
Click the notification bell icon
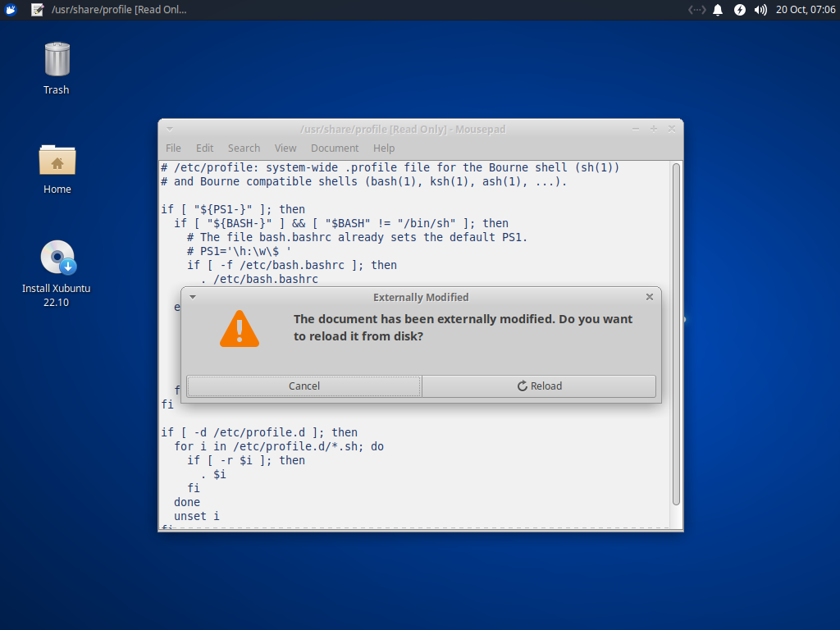pyautogui.click(x=718, y=10)
